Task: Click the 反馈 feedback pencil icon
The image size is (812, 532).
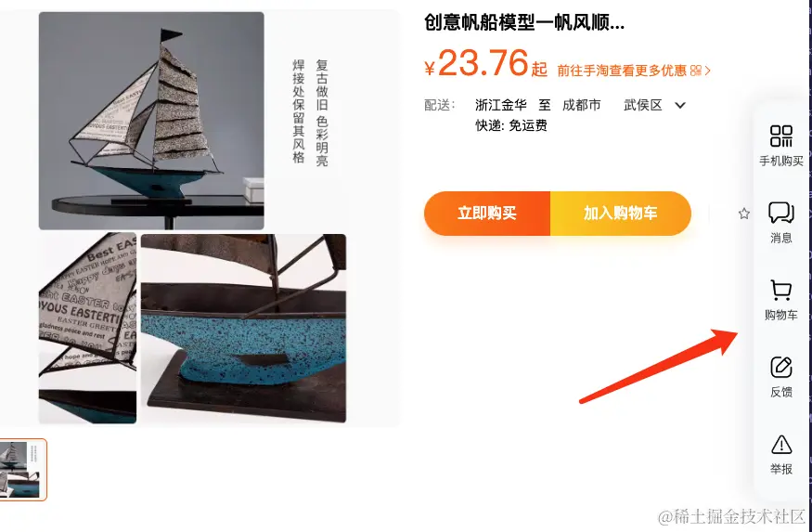Action: pos(781,368)
